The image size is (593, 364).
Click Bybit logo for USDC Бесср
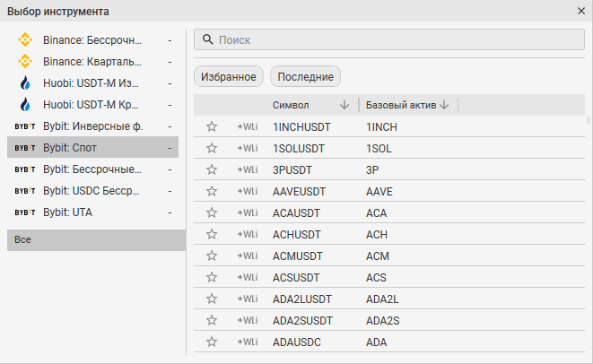coord(25,191)
